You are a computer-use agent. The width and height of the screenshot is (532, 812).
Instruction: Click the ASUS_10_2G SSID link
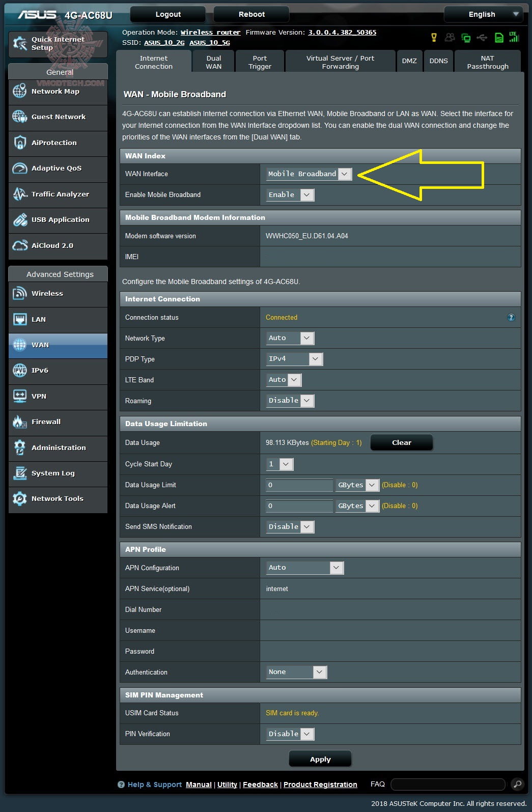point(164,43)
